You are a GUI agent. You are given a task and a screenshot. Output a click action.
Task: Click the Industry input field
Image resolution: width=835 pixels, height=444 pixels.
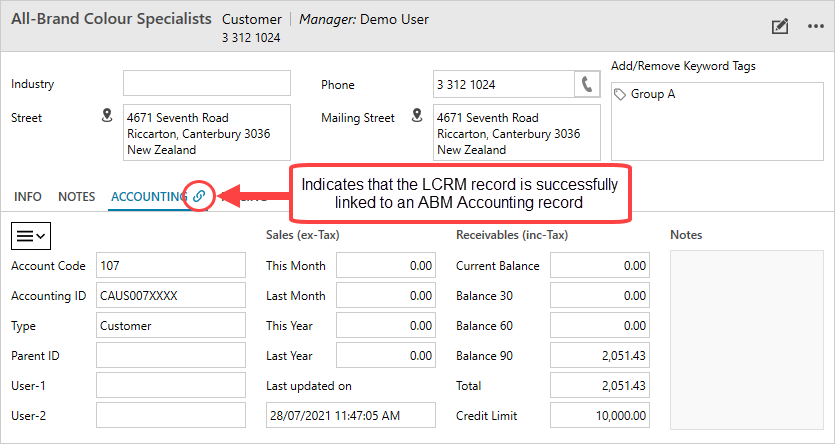(x=206, y=83)
